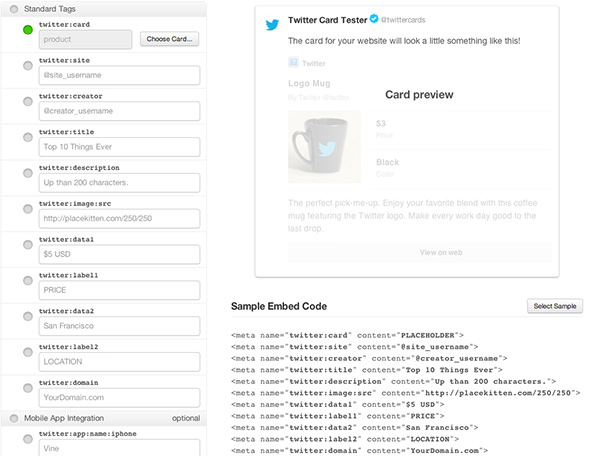Focus the twitter:data1 price field
600x456 pixels.
(x=119, y=255)
